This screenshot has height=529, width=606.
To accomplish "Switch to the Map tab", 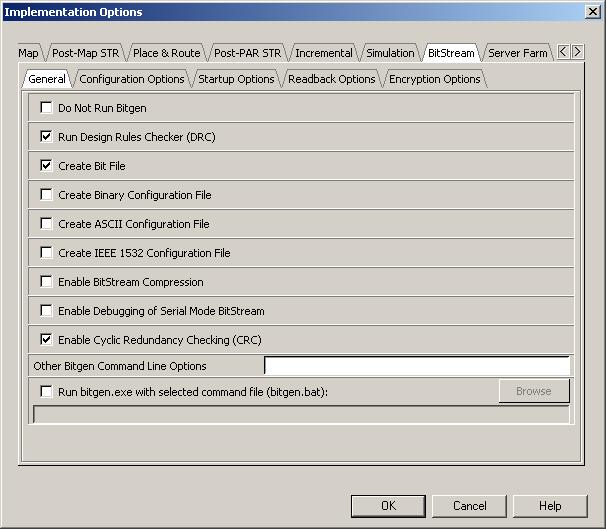I will (28, 53).
